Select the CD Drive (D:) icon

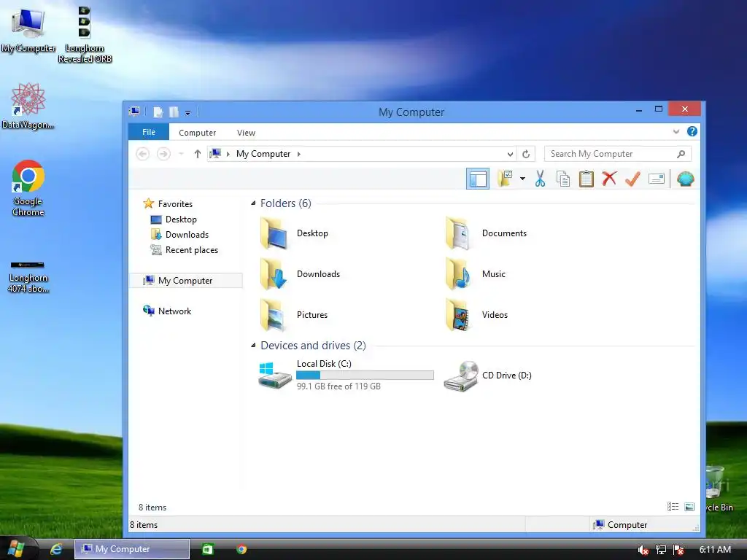pos(461,376)
